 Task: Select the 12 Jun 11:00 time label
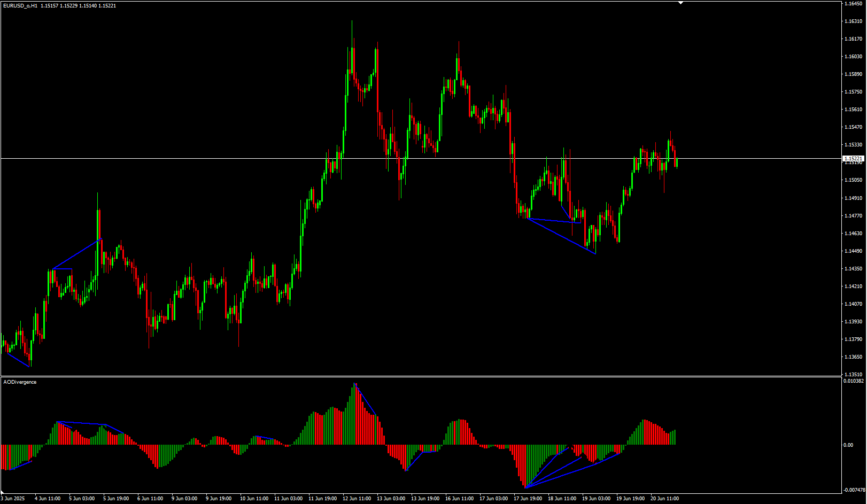[357, 499]
